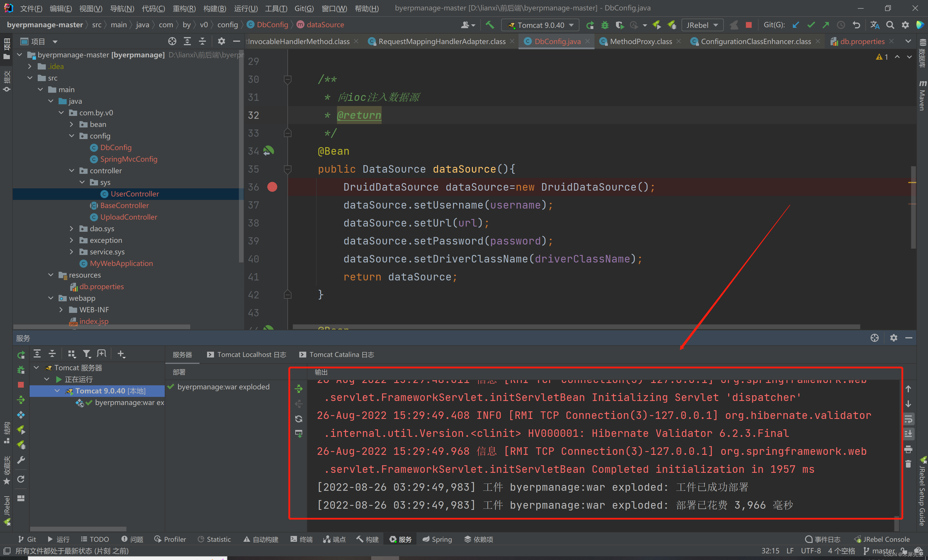Image resolution: width=928 pixels, height=560 pixels.
Task: Click the editor horizontal scrollbar
Action: [576, 327]
